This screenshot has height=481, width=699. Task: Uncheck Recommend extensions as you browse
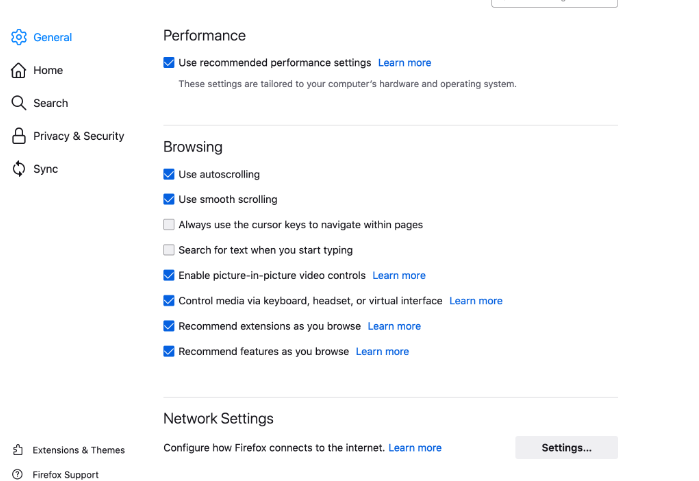(x=169, y=326)
